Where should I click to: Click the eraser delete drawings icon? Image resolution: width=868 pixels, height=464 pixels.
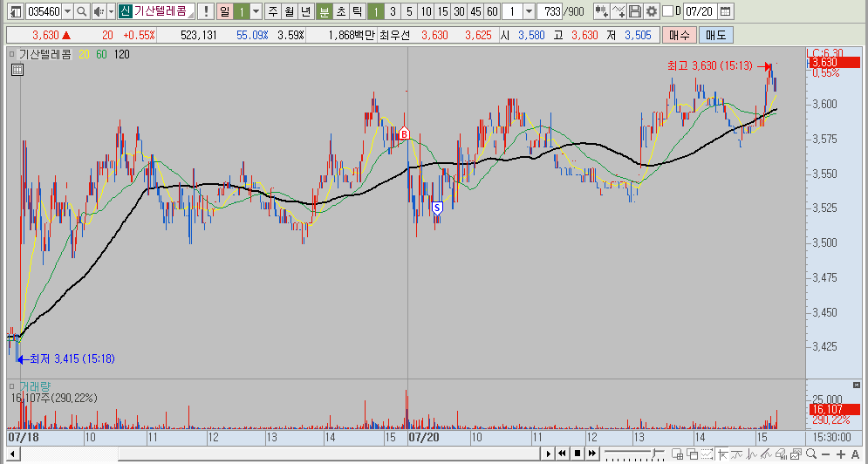pyautogui.click(x=780, y=454)
